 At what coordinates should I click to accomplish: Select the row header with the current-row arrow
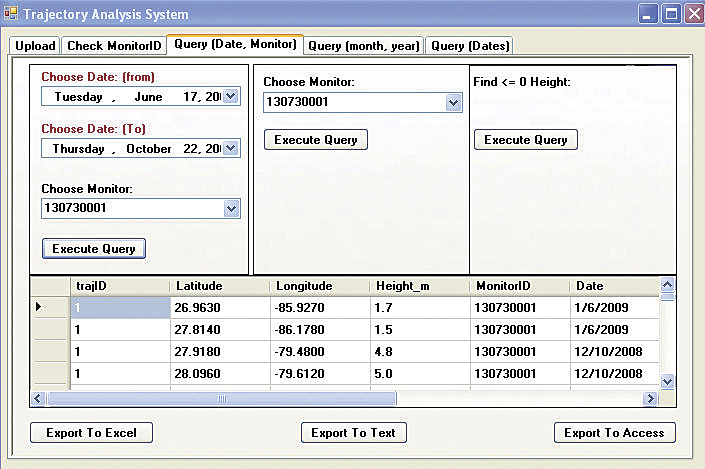(50, 307)
